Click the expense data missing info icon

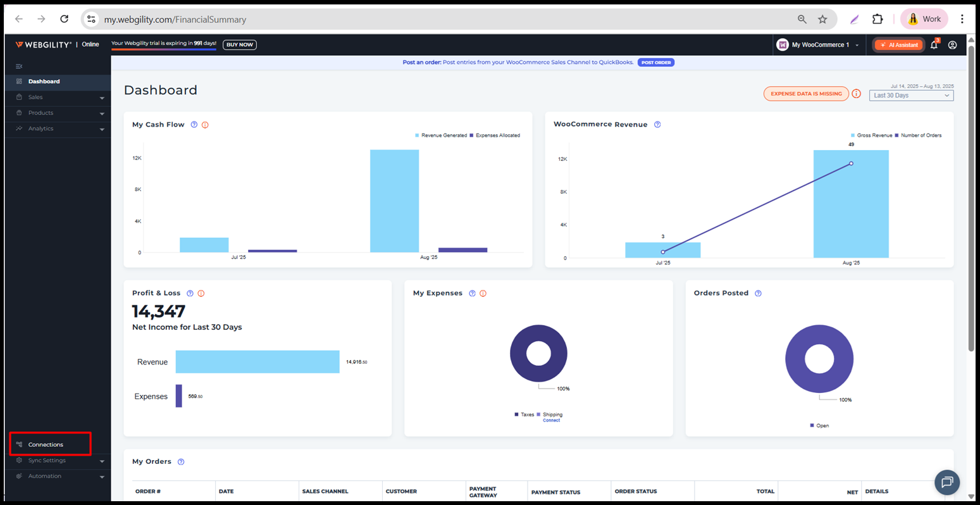coord(856,94)
